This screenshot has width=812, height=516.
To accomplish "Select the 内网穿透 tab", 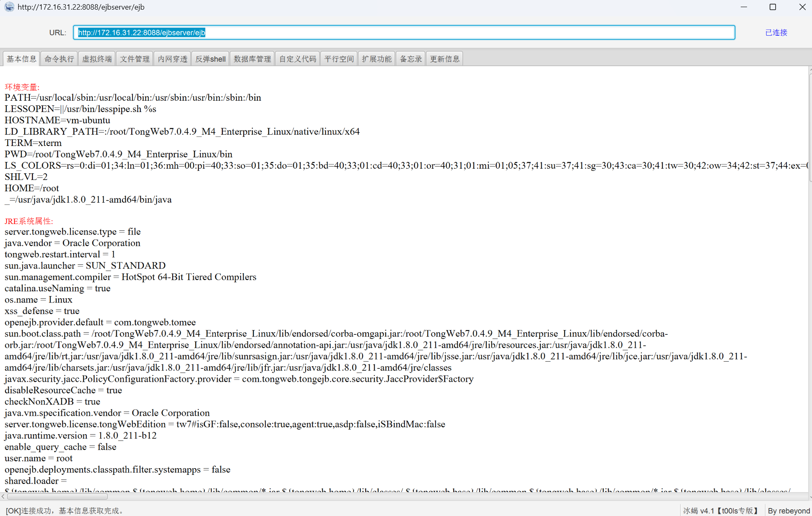I will click(172, 59).
